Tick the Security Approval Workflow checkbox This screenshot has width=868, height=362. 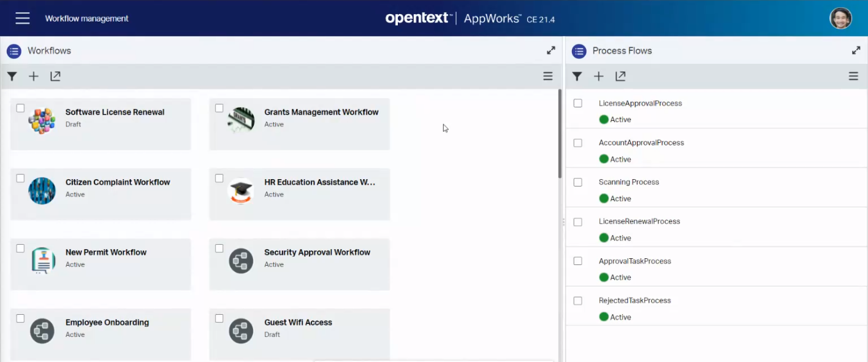coord(219,248)
